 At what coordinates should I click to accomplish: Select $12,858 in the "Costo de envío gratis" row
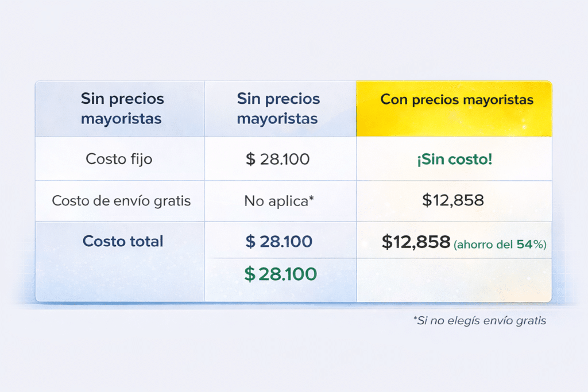(453, 200)
